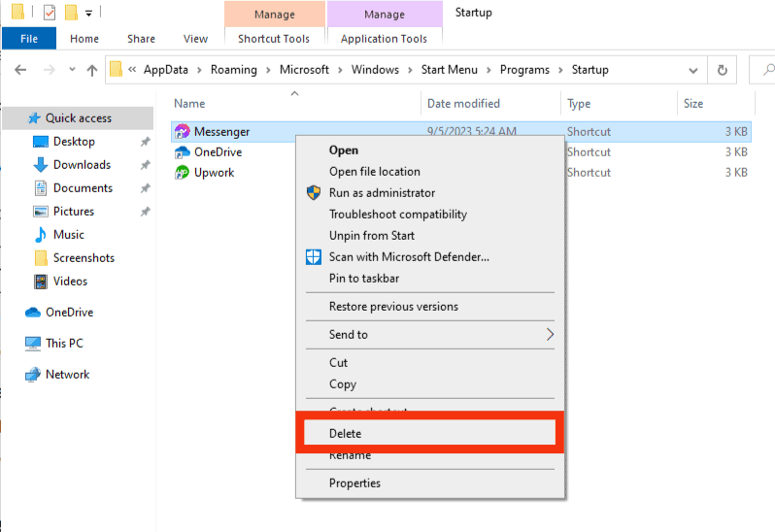This screenshot has width=775, height=532.
Task: Open the File tab
Action: click(x=29, y=39)
